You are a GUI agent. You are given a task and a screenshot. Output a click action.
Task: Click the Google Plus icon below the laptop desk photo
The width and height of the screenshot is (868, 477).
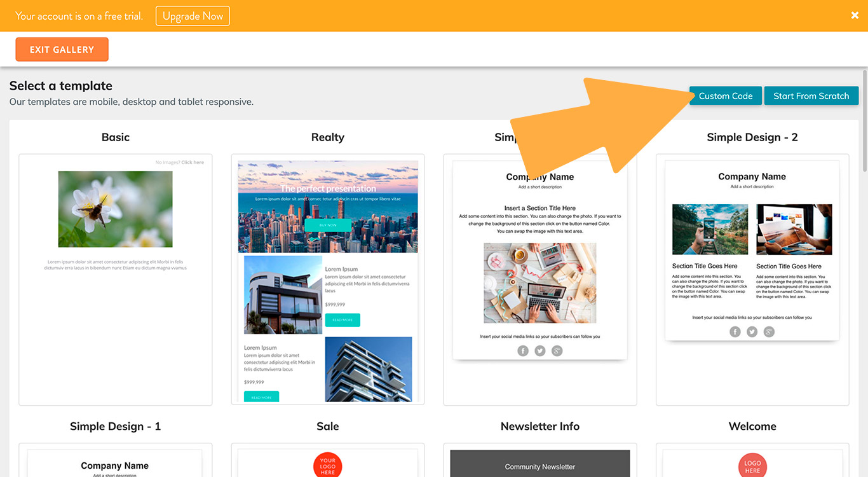(557, 350)
